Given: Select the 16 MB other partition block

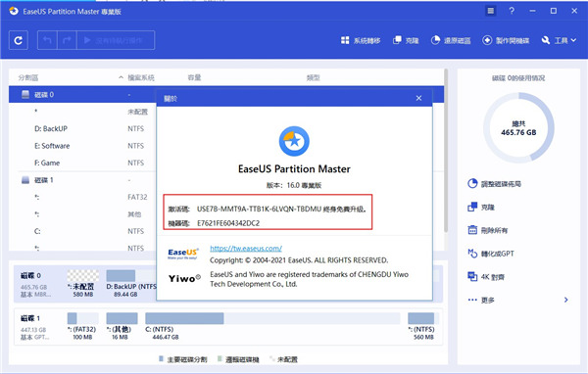Looking at the screenshot, I should click(x=122, y=327).
